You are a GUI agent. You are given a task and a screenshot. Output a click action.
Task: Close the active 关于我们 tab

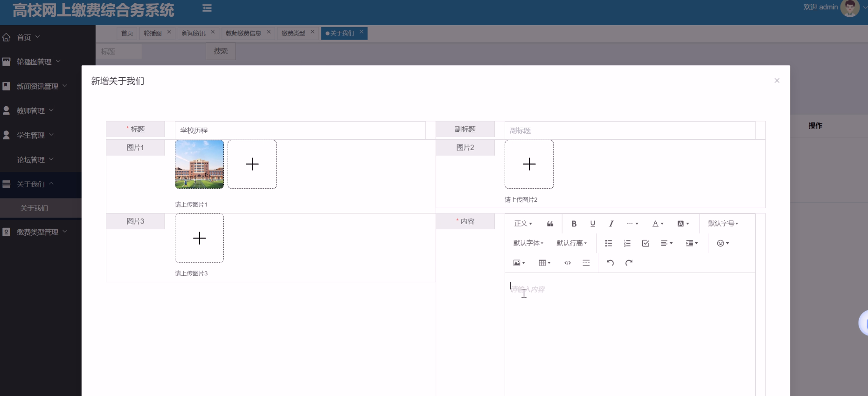[361, 32]
